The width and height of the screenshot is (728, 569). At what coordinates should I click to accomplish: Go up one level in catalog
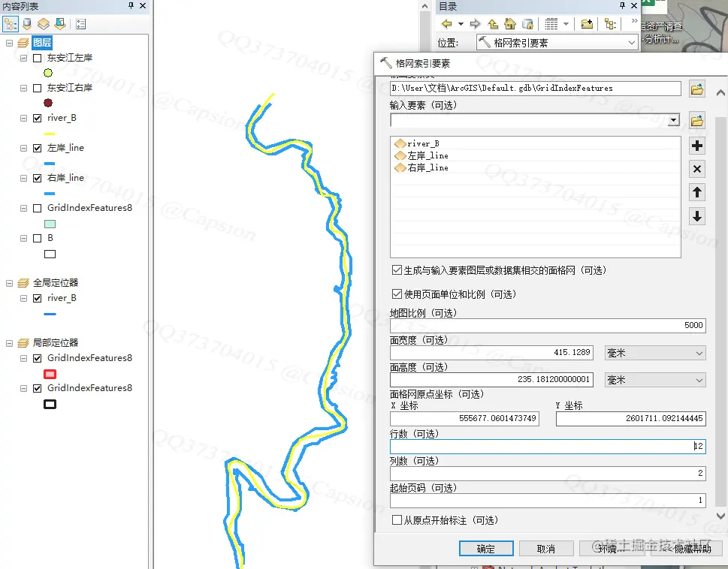pyautogui.click(x=493, y=24)
